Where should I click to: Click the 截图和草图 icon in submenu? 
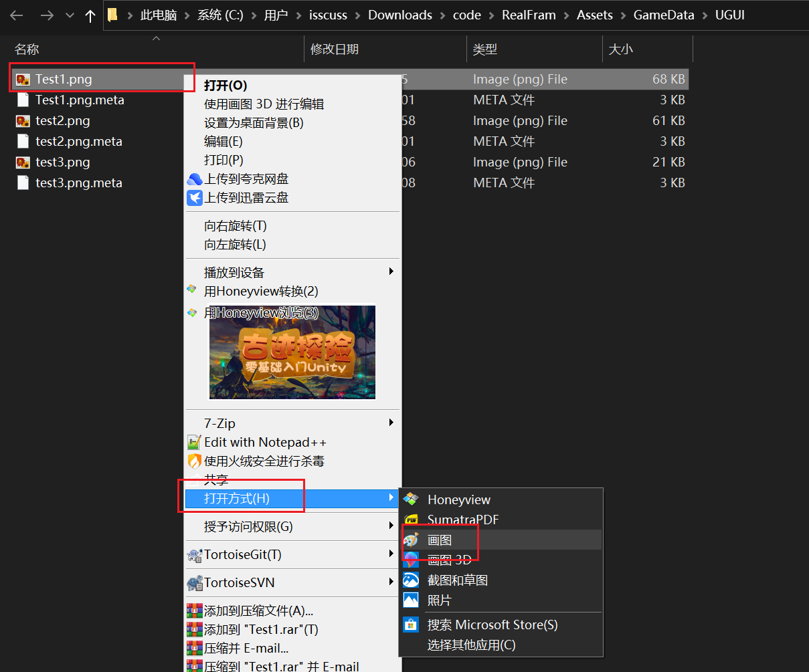(411, 580)
